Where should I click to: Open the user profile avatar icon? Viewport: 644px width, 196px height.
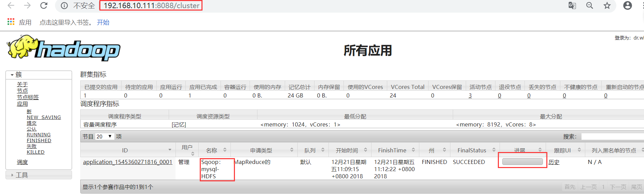click(x=628, y=5)
